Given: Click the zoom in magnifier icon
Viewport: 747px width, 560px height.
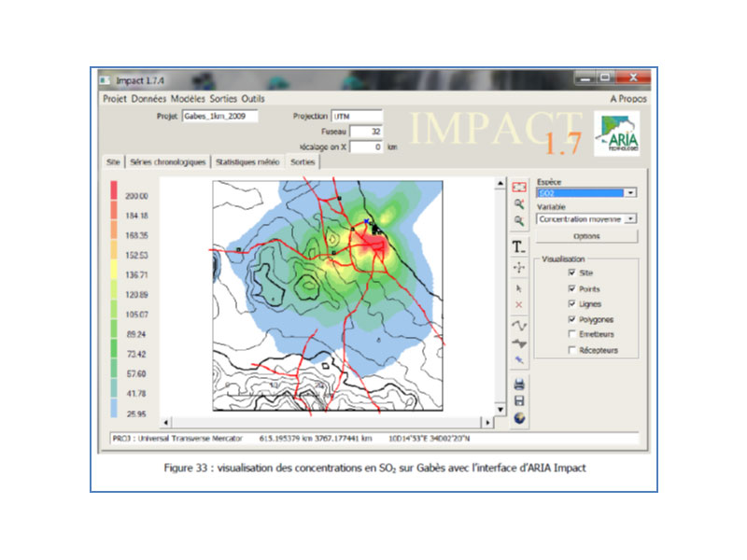Looking at the screenshot, I should [519, 203].
